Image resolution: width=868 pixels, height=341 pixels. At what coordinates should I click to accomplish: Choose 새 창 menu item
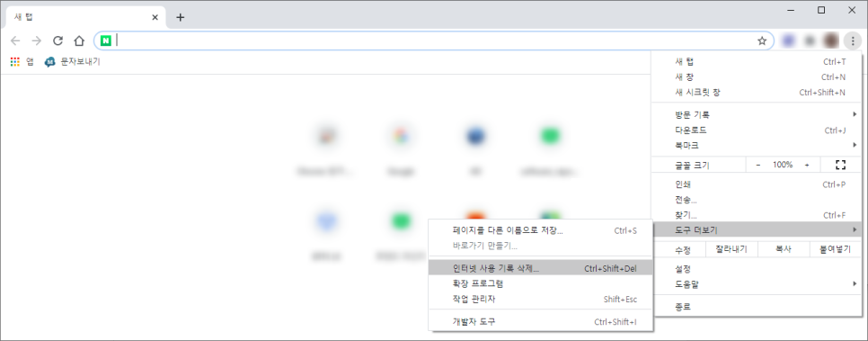757,77
